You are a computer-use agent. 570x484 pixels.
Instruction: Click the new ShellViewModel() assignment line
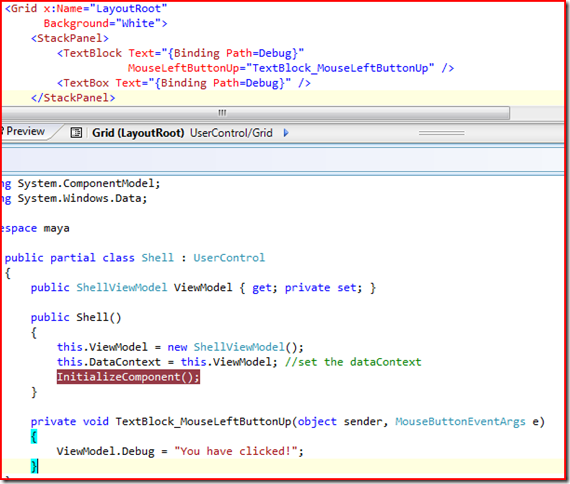click(x=180, y=347)
